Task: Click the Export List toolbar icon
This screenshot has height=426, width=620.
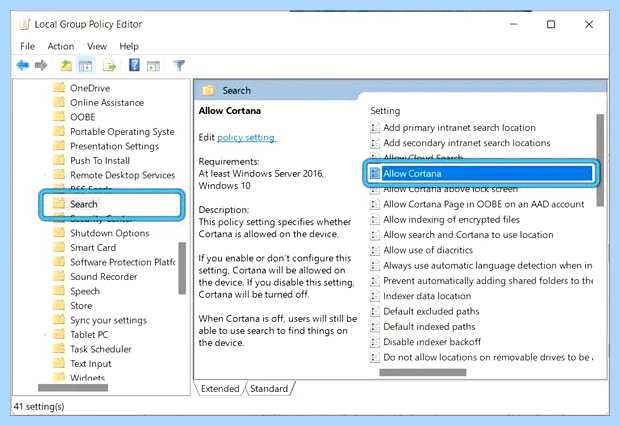Action: point(110,65)
